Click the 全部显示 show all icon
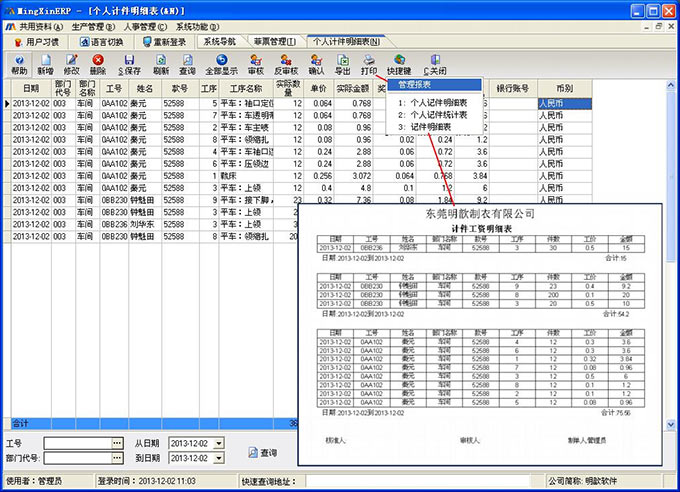The image size is (680, 492). tap(222, 64)
